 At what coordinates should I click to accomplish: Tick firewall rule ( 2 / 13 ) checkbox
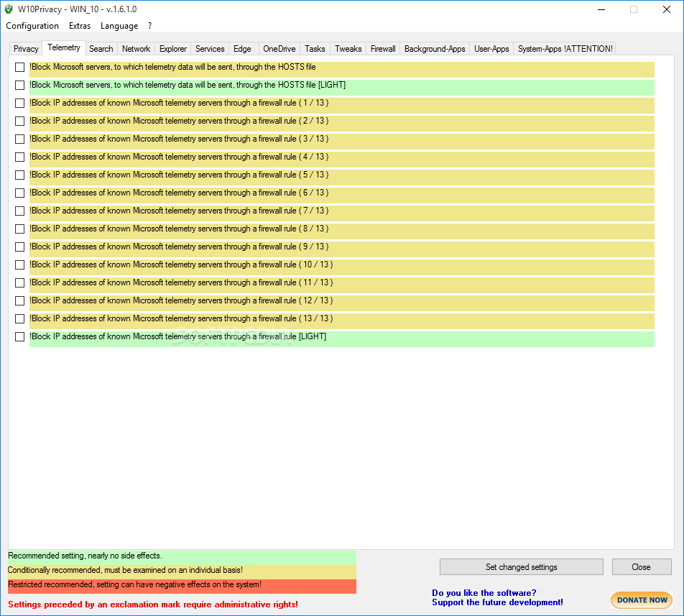(x=19, y=121)
